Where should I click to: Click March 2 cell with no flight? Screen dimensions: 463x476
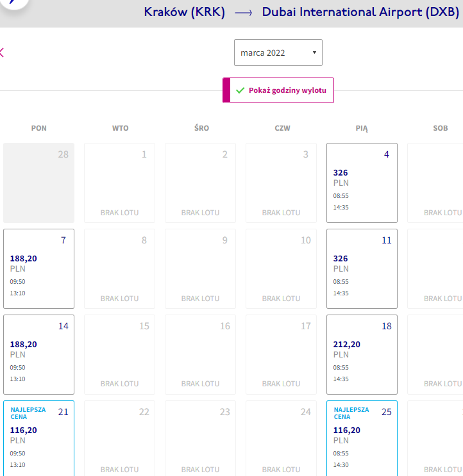(200, 183)
